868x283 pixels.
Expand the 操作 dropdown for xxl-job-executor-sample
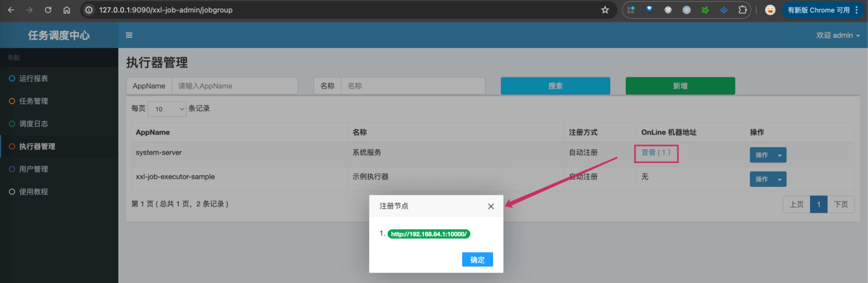pyautogui.click(x=779, y=179)
